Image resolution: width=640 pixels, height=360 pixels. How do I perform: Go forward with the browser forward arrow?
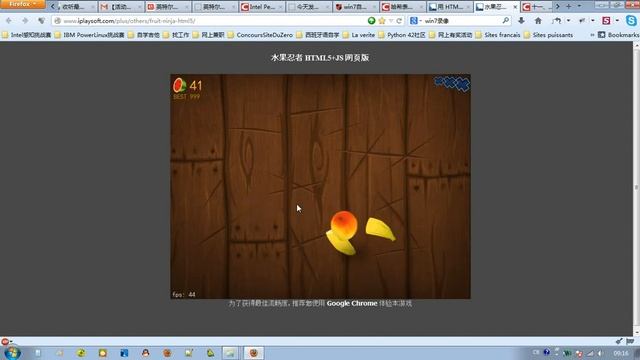tap(25, 21)
